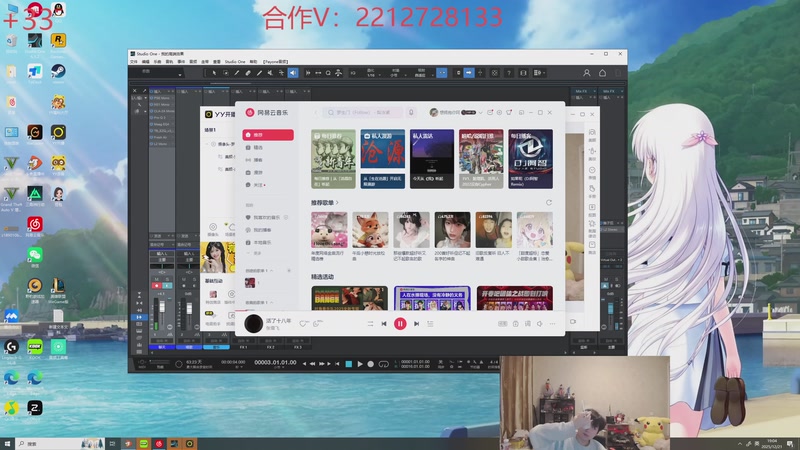800x450 pixels.
Task: Open the home start page icon in Studio One
Action: (603, 73)
